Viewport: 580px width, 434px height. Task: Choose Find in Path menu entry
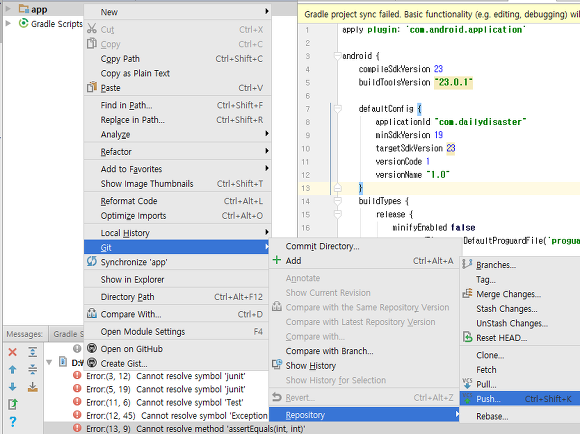(178, 105)
